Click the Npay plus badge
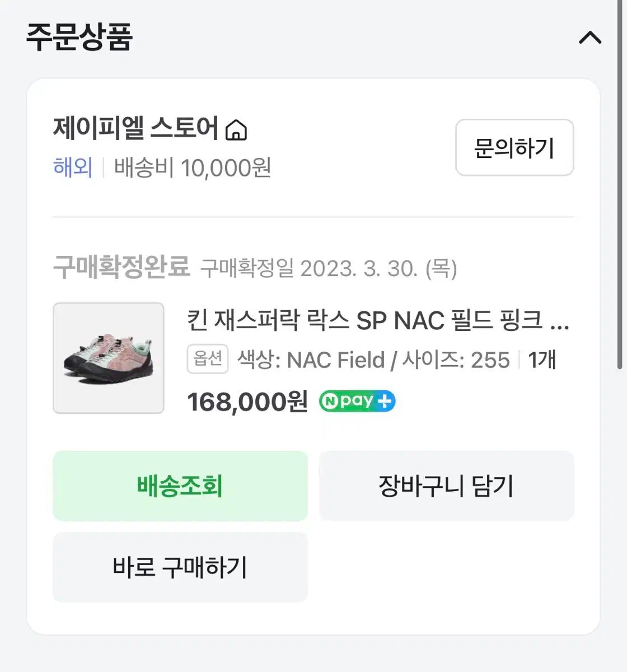Viewport: 627px width, 672px height. pos(357,401)
